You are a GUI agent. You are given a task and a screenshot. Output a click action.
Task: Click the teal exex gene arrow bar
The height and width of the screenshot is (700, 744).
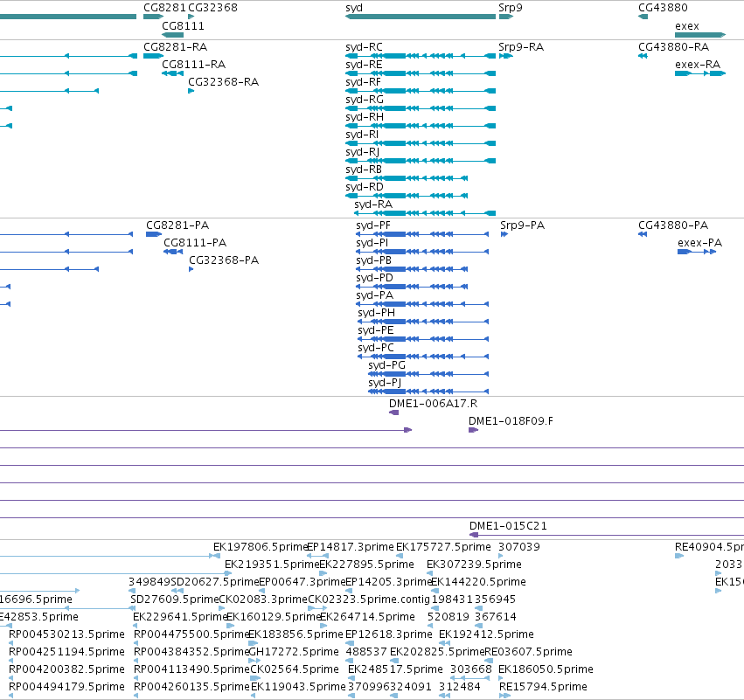coord(700,35)
